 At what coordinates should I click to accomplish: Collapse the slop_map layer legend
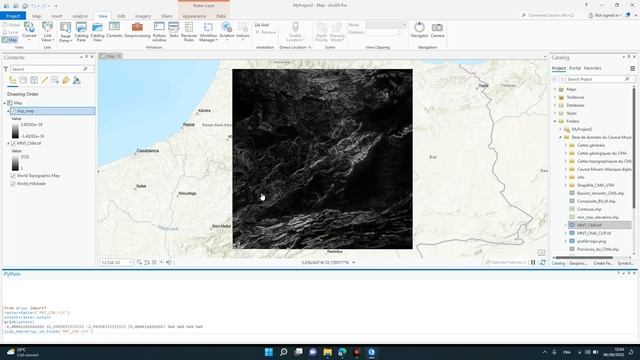[8, 111]
